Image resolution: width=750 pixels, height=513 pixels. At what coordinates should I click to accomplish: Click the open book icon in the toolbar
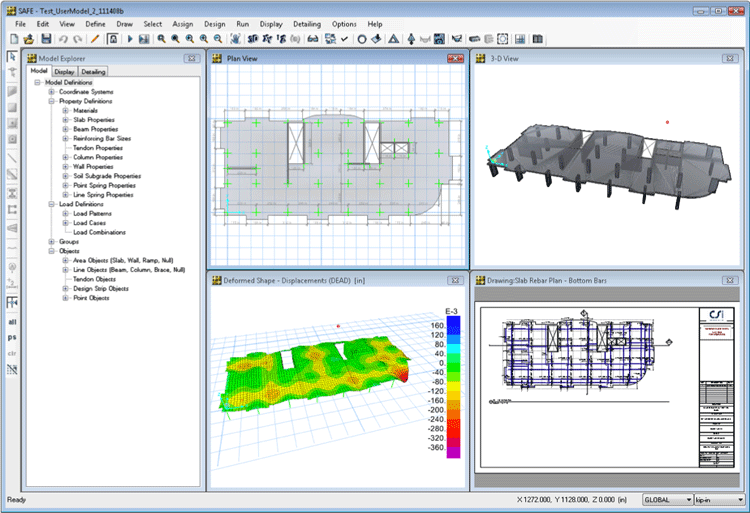point(538,39)
